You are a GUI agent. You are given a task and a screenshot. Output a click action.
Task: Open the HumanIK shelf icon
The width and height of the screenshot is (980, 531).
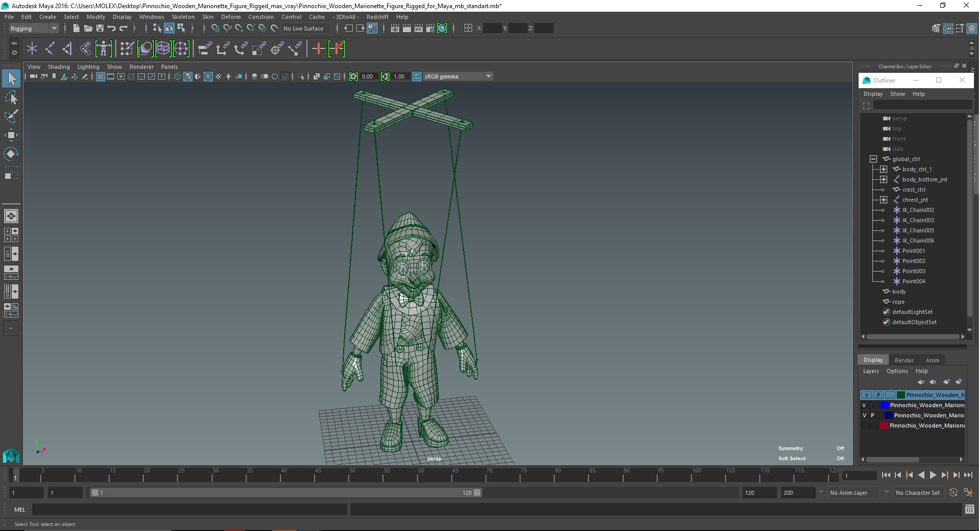pos(104,49)
